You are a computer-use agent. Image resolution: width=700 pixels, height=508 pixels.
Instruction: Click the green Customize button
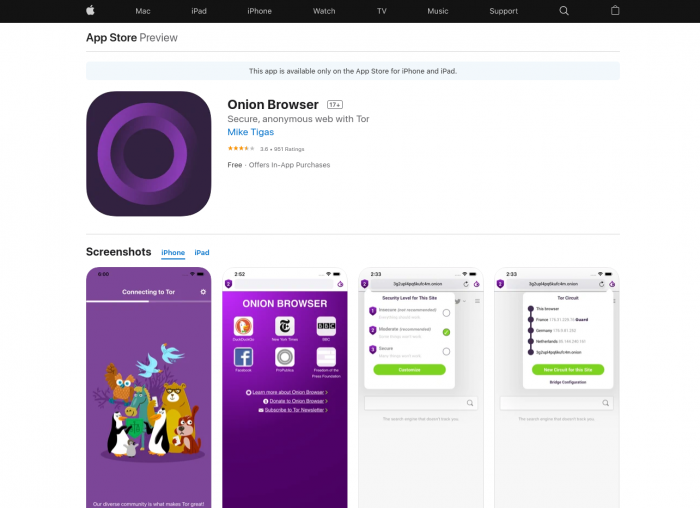pos(409,370)
